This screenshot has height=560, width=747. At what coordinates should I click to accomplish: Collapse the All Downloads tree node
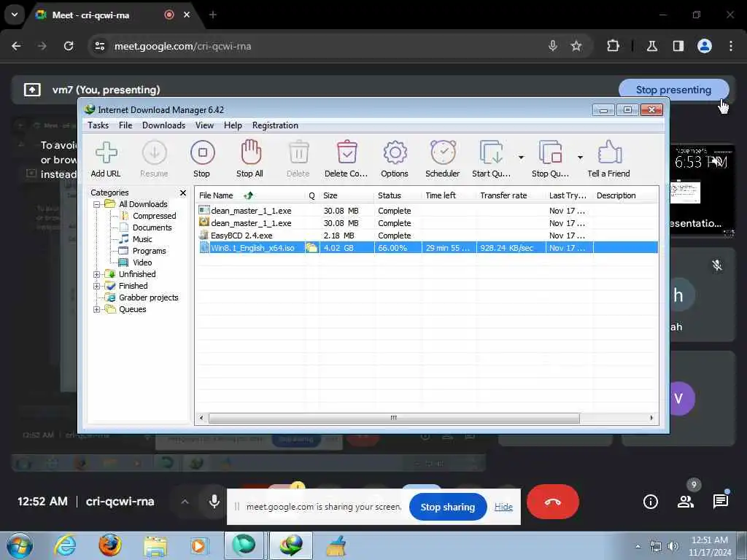97,204
